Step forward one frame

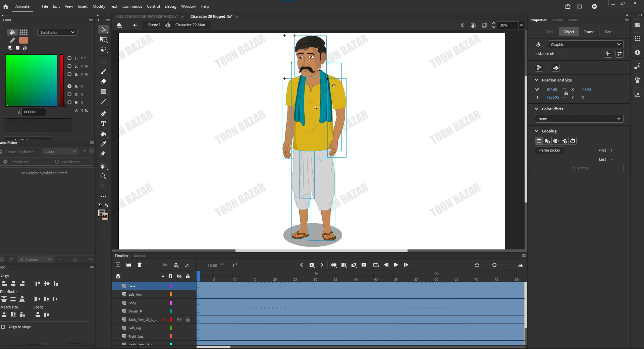tap(406, 265)
